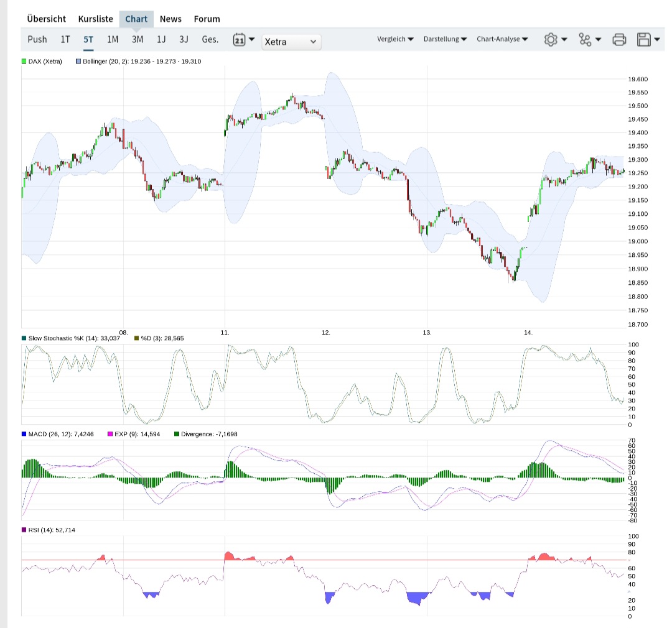Click the RSI (14): 52,714 label
Image resolution: width=672 pixels, height=628 pixels.
pos(52,530)
